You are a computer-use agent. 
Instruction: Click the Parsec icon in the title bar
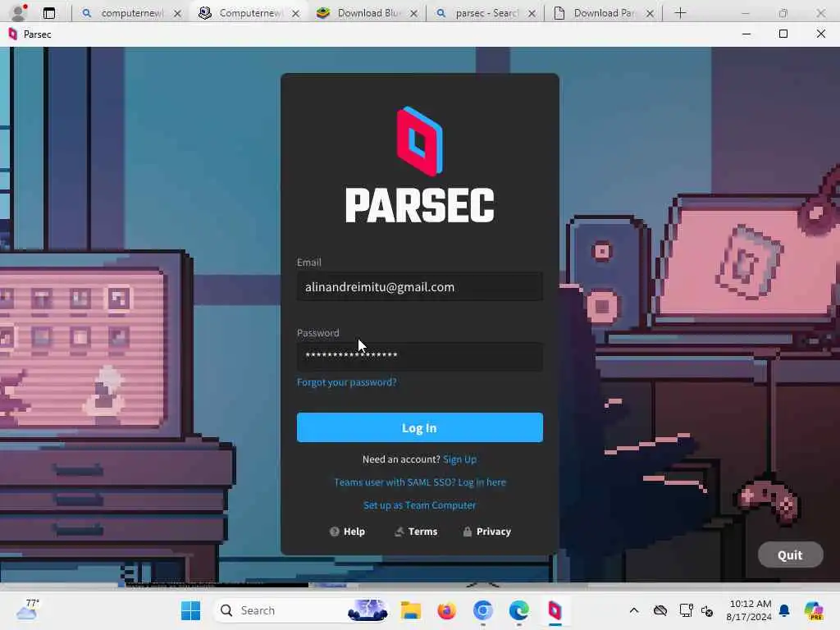point(13,34)
